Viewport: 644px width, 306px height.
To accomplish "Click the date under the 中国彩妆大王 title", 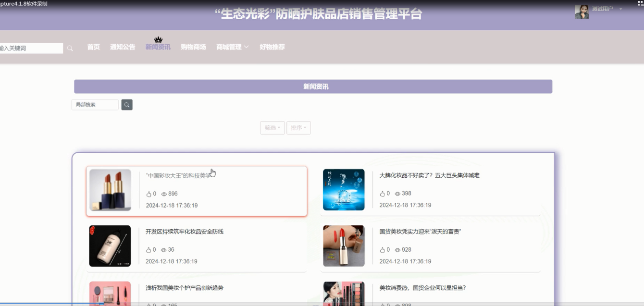I will pos(172,206).
